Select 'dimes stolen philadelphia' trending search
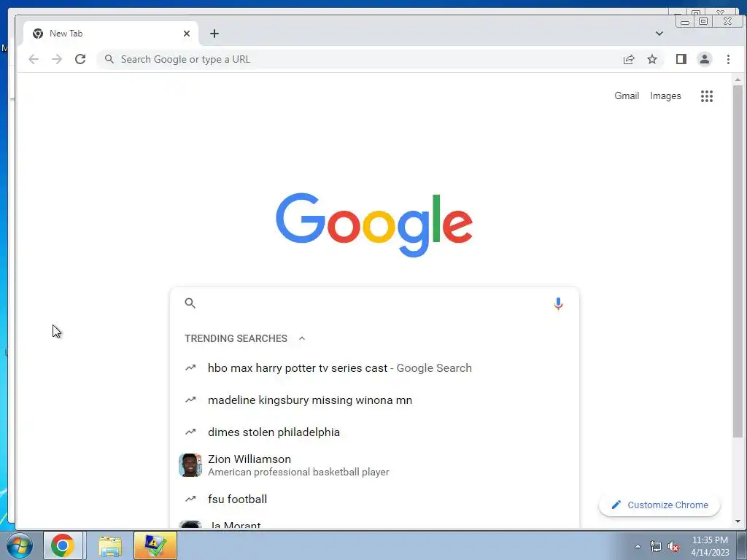 374,432
